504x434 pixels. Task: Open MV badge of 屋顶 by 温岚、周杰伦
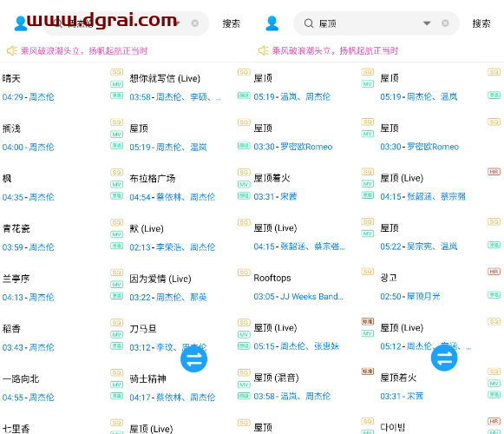(x=368, y=84)
